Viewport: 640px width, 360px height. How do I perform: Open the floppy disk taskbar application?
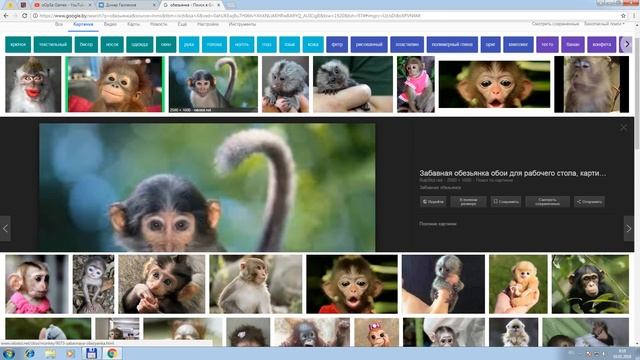[x=91, y=353]
